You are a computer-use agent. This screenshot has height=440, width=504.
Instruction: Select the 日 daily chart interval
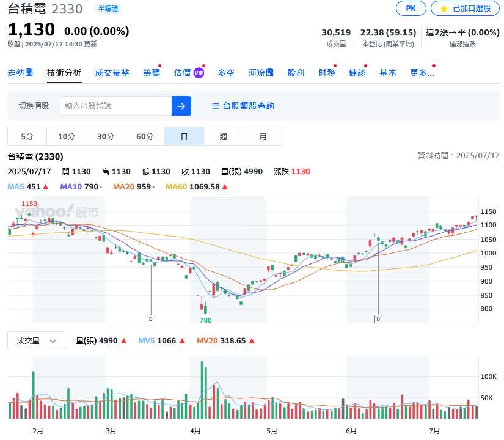pos(184,136)
